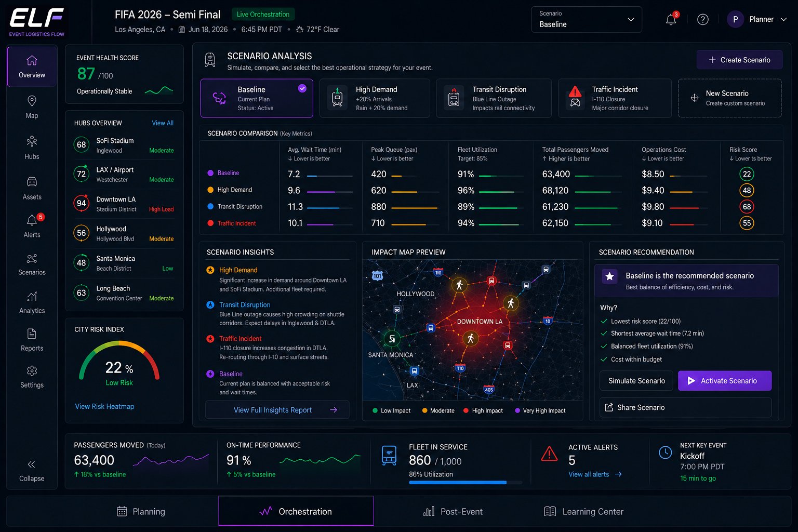Screen dimensions: 798x532
Task: Click the Simulate Scenario button
Action: pyautogui.click(x=636, y=381)
